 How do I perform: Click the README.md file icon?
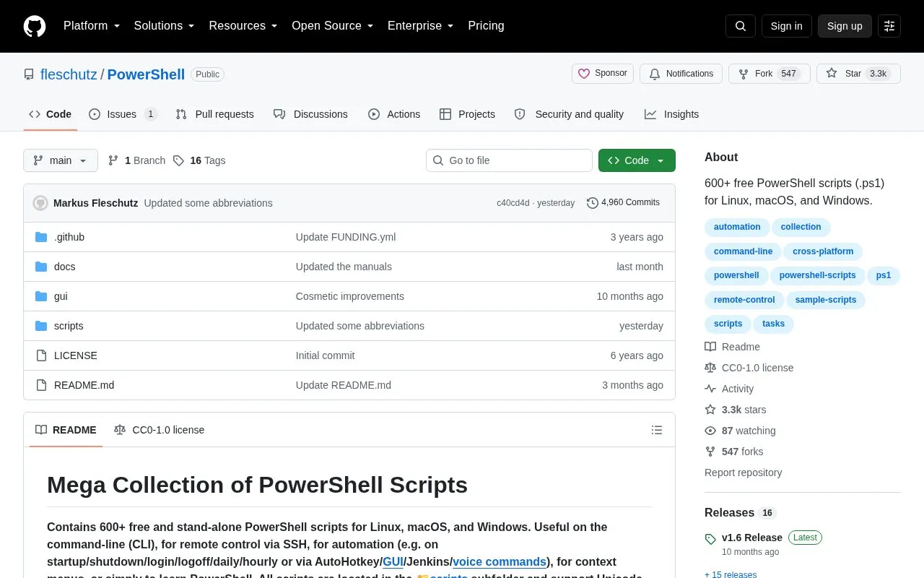tap(41, 385)
